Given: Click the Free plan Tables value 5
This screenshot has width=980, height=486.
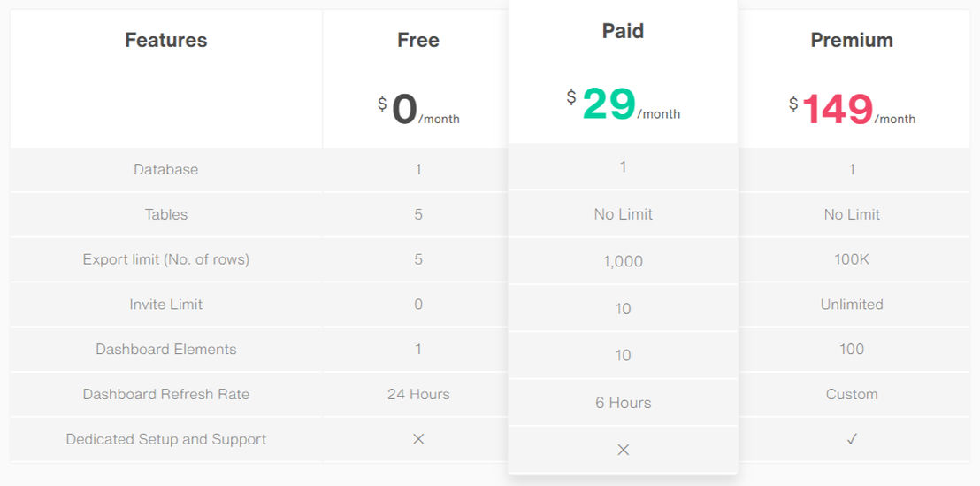Looking at the screenshot, I should click(x=418, y=214).
